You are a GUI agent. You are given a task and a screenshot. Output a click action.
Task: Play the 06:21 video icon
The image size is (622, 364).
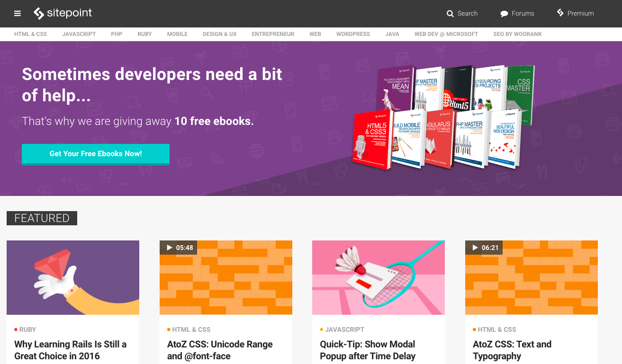tap(475, 248)
